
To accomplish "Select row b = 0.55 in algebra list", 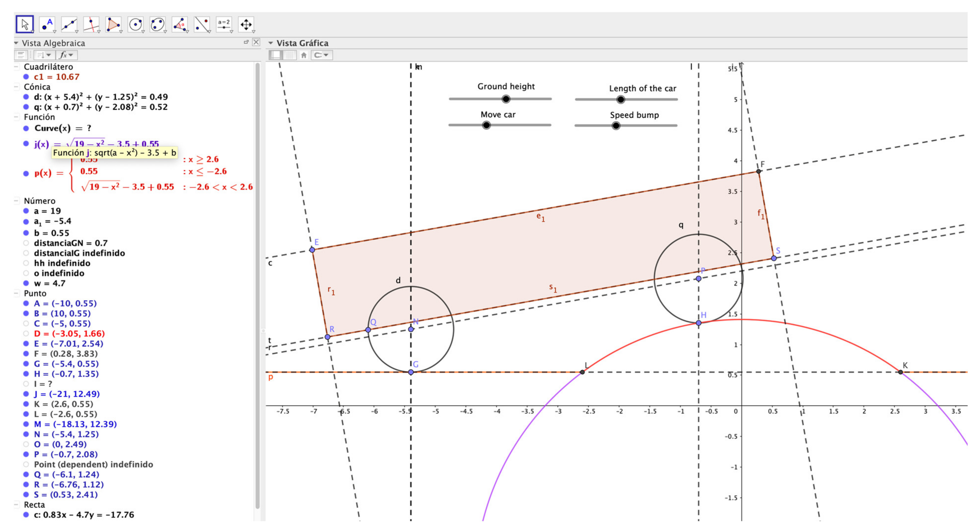I will pyautogui.click(x=51, y=233).
